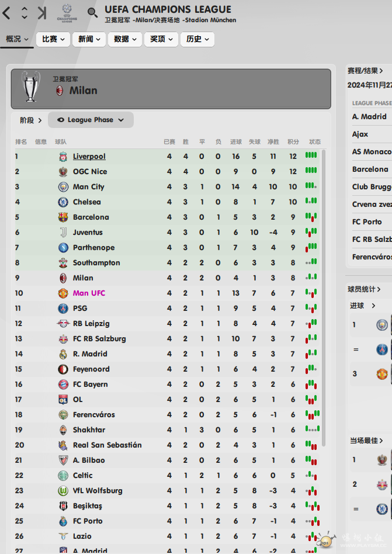This screenshot has width=392, height=554.
Task: Switch to the 概况 tab
Action: pos(16,39)
